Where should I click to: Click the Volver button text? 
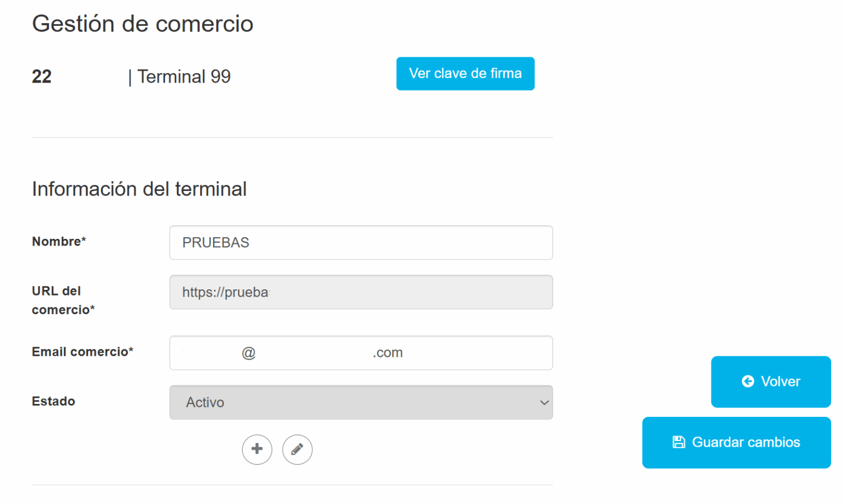coord(780,382)
